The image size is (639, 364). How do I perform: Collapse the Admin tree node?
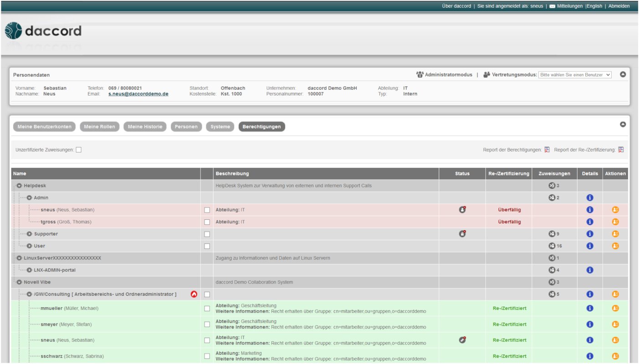[x=29, y=197]
